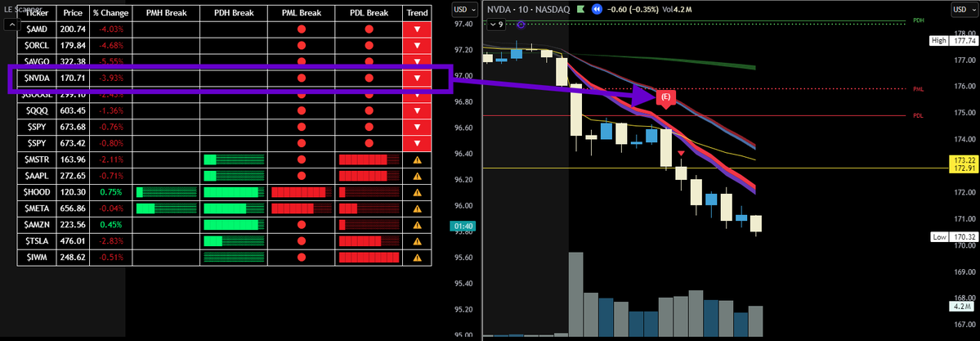Click the 4.2M volume tag on the price axis
980x341 pixels.
click(x=963, y=307)
